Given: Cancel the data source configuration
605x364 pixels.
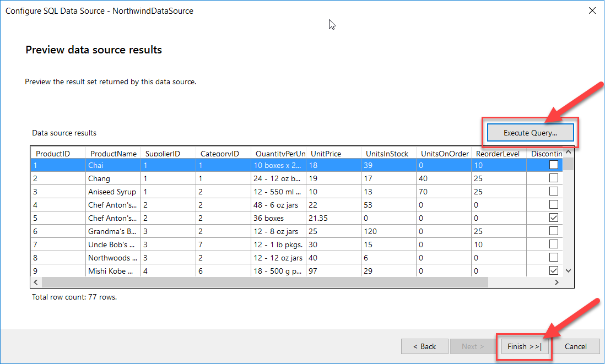Looking at the screenshot, I should click(575, 346).
